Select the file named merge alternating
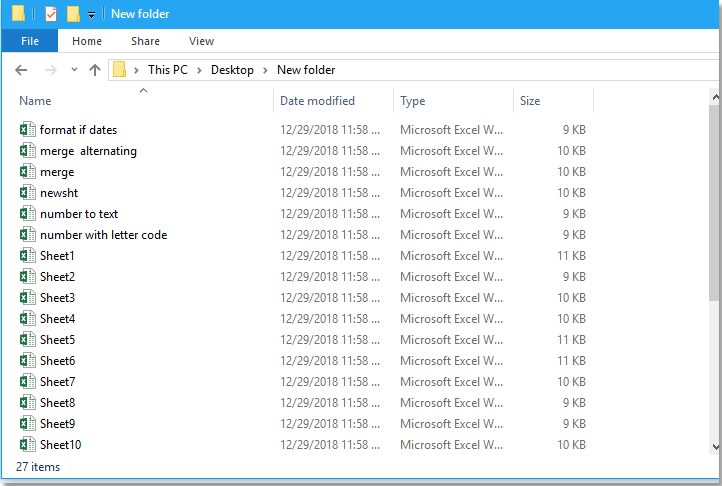 88,151
